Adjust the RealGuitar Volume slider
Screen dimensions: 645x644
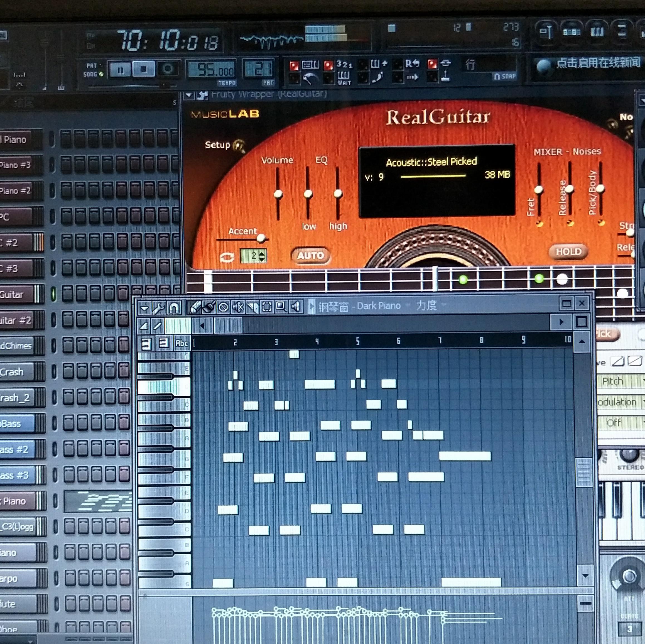pyautogui.click(x=278, y=194)
